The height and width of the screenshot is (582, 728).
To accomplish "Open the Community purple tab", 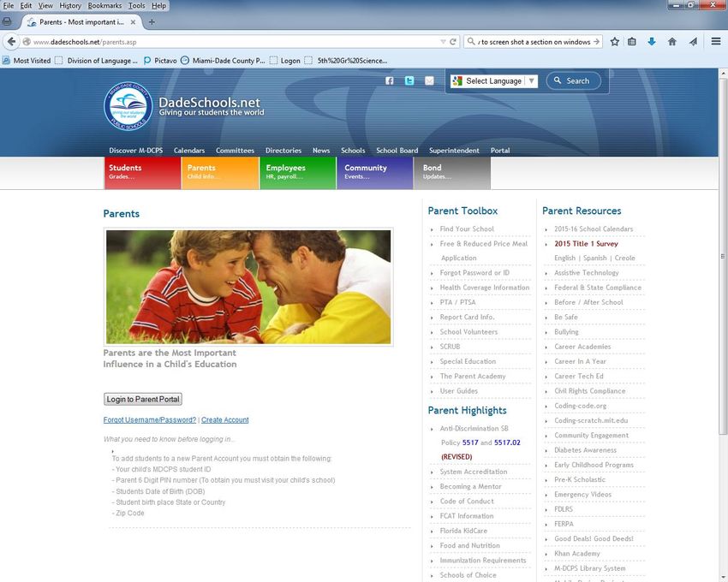I will tap(375, 173).
